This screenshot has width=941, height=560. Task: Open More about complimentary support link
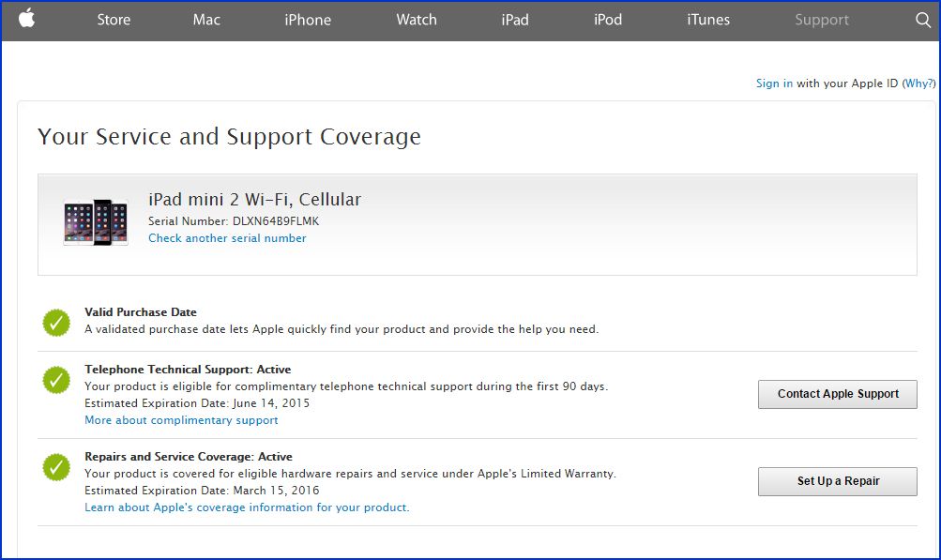[181, 420]
